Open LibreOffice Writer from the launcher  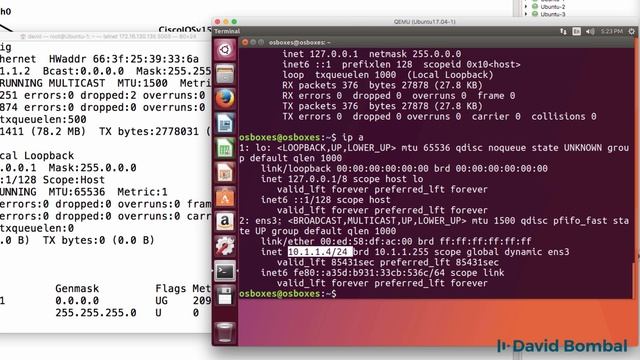pyautogui.click(x=225, y=124)
